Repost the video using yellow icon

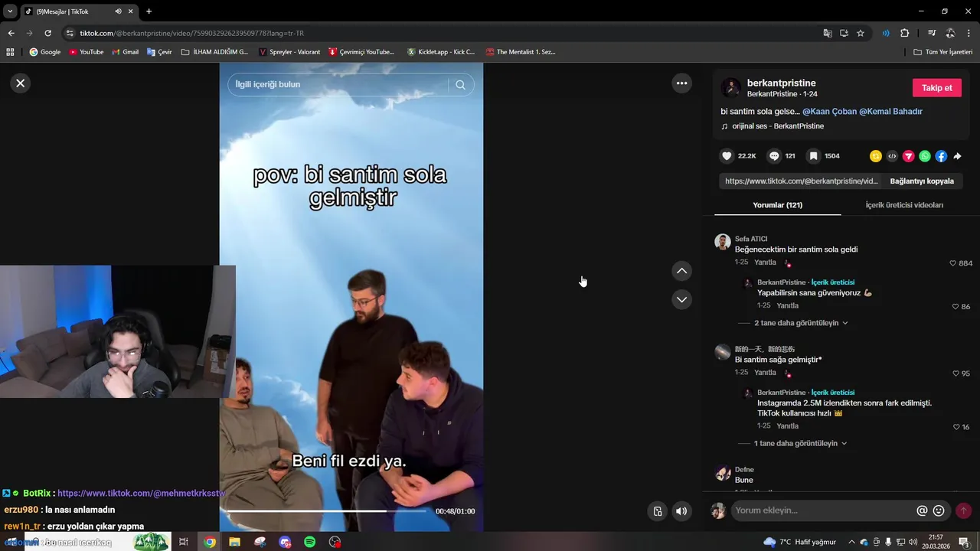(x=876, y=156)
